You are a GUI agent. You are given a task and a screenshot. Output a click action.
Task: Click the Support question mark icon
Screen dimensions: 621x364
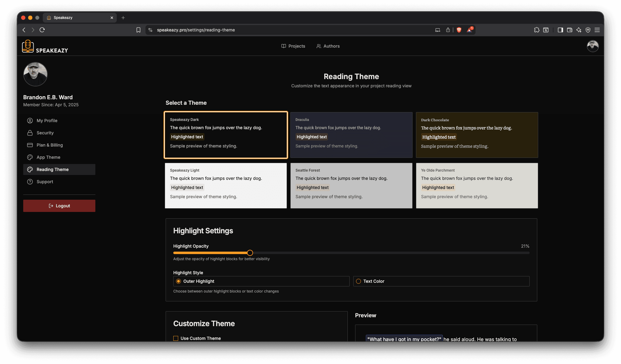(30, 182)
